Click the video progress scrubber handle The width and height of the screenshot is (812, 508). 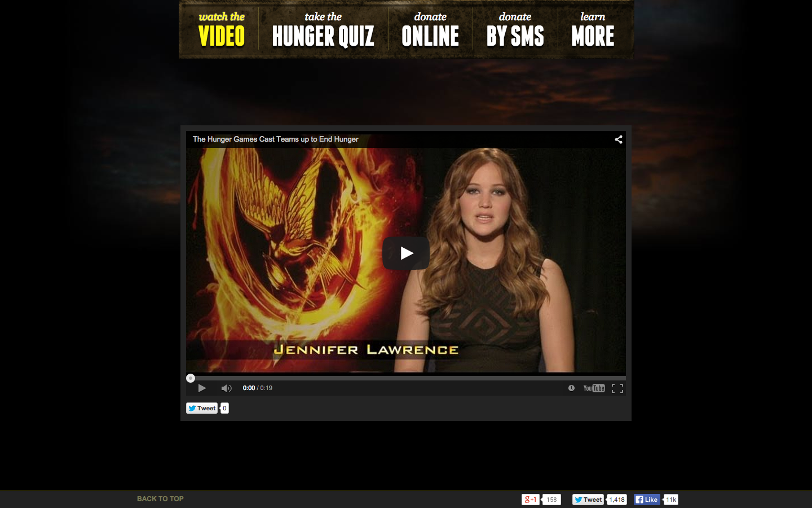[191, 378]
